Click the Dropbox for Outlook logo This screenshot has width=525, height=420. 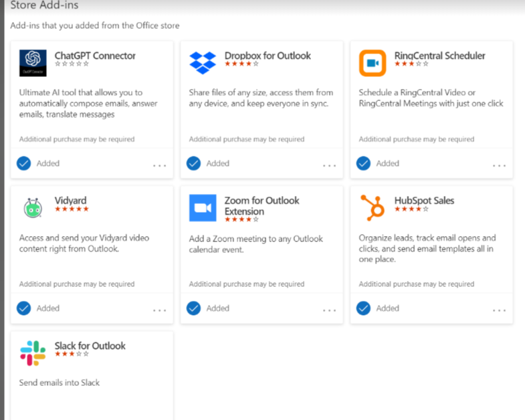coord(203,63)
